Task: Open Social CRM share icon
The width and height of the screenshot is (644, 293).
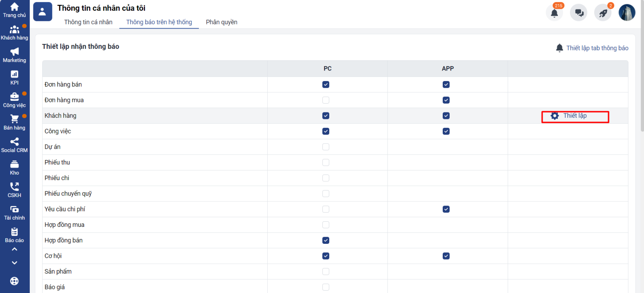Action: [x=14, y=142]
